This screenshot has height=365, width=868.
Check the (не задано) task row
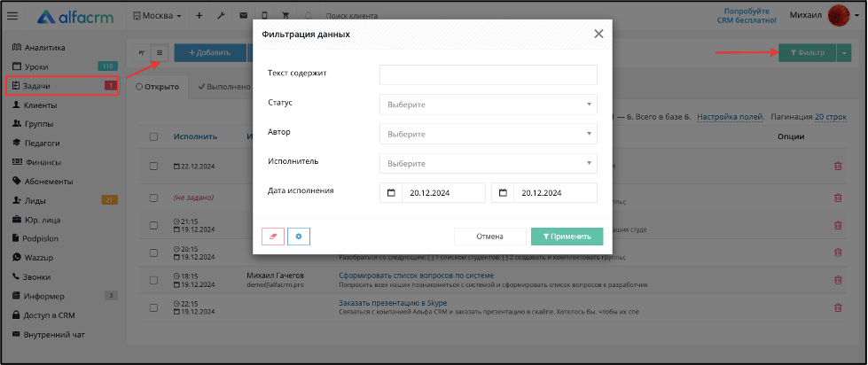(154, 198)
